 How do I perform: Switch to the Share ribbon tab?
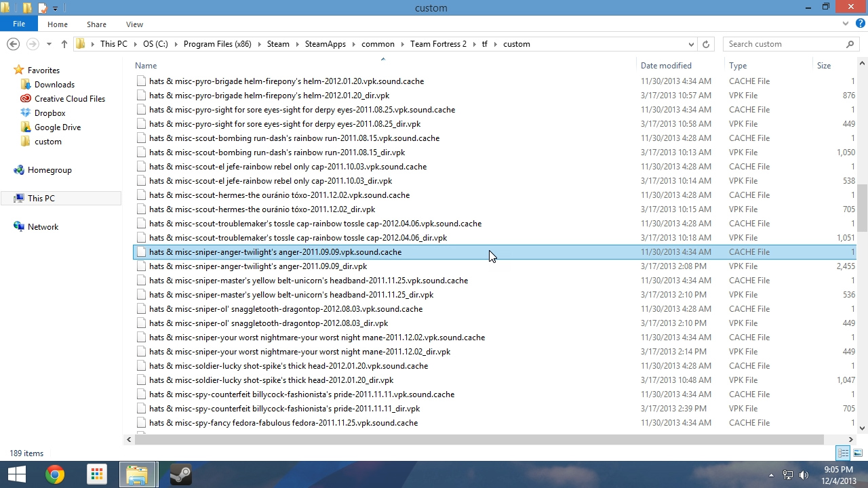[x=96, y=24]
